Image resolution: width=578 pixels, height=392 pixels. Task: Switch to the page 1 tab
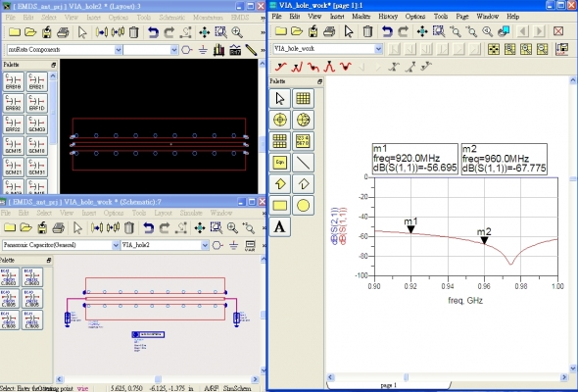coord(389,385)
